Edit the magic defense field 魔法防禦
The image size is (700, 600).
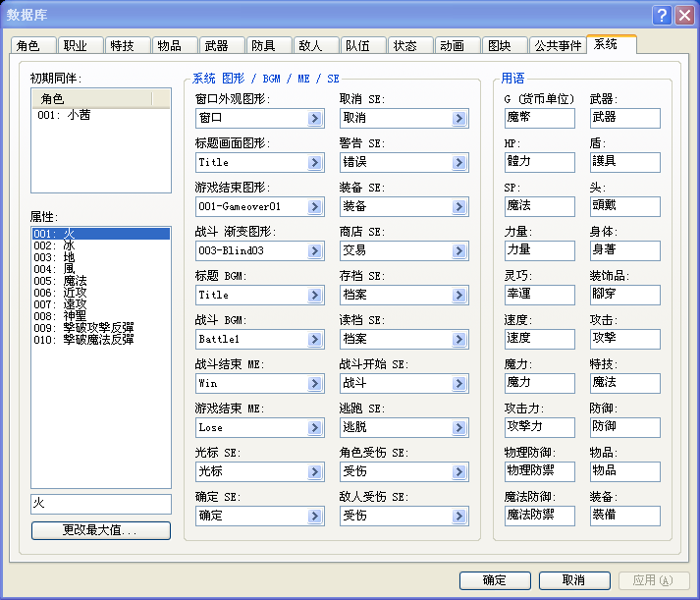tap(539, 516)
